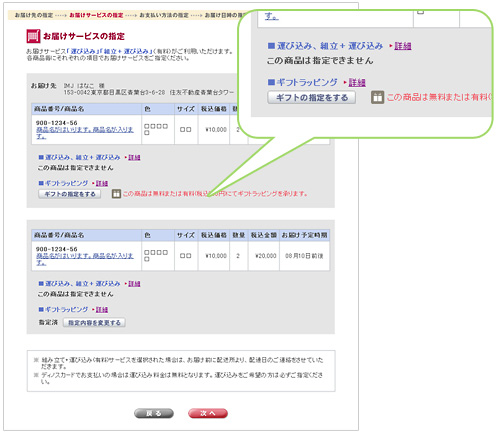Viewport: 498px width, 435px height.
Task: Click the お届け予定時期 column header
Action: (304, 235)
